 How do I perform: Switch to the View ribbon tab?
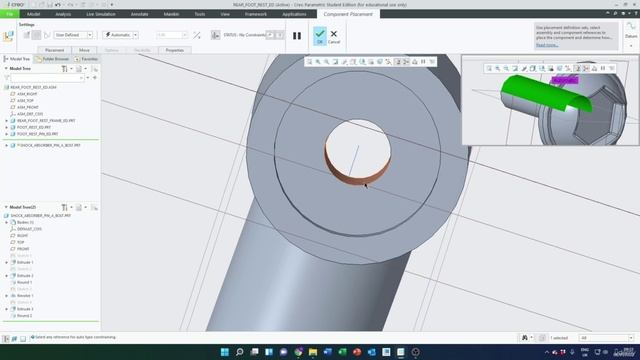click(x=225, y=14)
